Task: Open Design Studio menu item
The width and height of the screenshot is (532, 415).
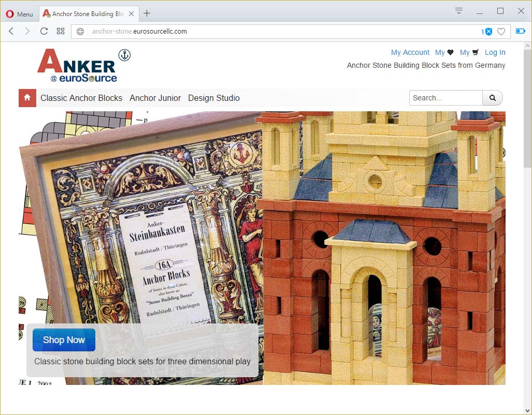Action: click(x=214, y=98)
